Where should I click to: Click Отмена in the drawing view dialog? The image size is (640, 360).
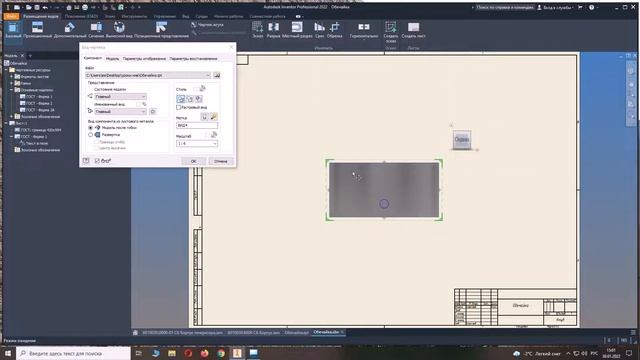coord(221,161)
